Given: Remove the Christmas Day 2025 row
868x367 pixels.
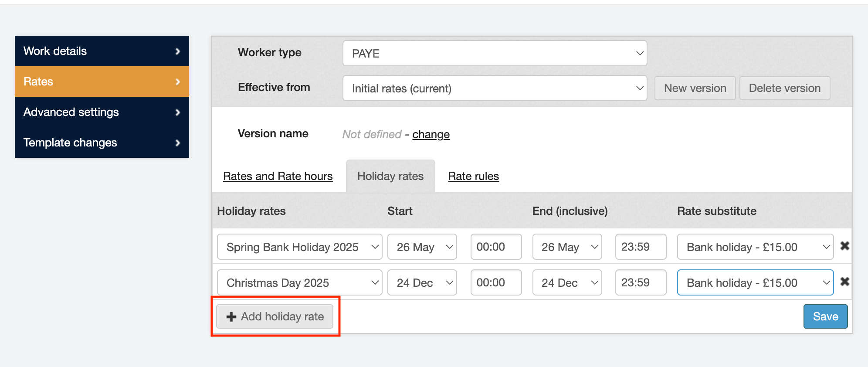Looking at the screenshot, I should 844,282.
